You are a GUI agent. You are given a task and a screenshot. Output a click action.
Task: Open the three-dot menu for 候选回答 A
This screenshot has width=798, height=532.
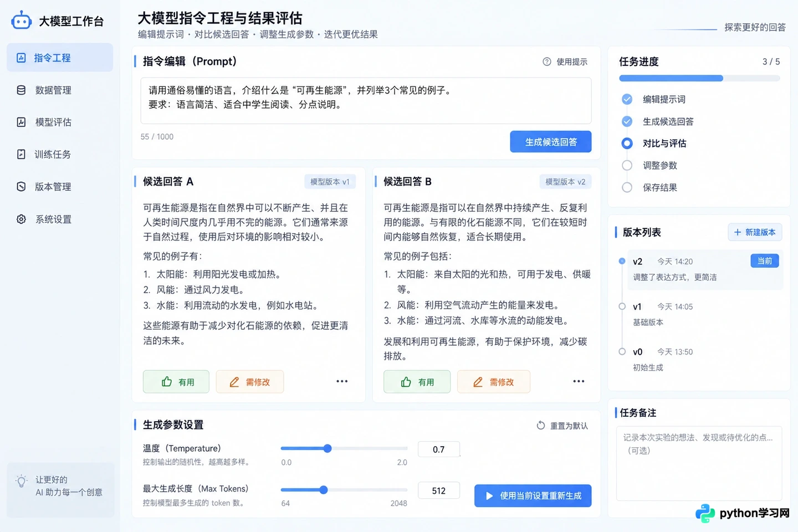pyautogui.click(x=342, y=381)
